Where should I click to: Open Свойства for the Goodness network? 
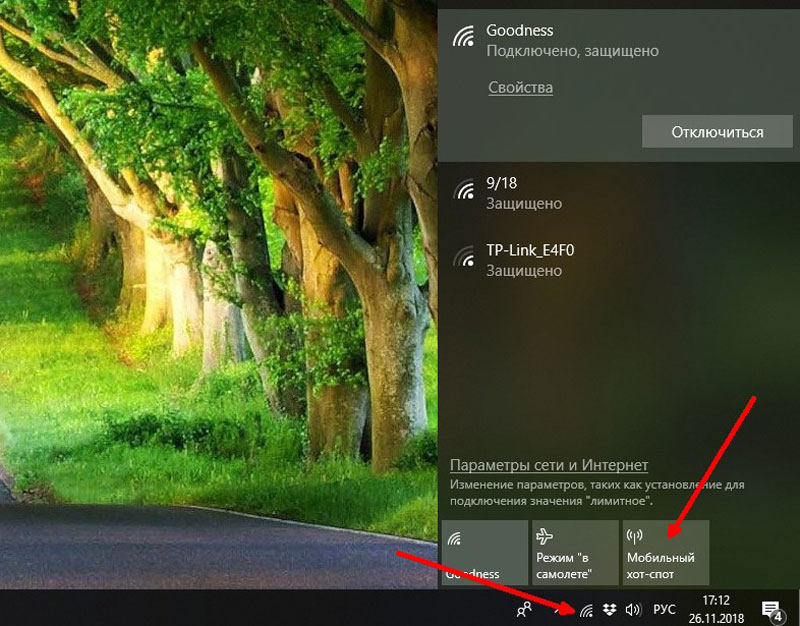(x=520, y=87)
